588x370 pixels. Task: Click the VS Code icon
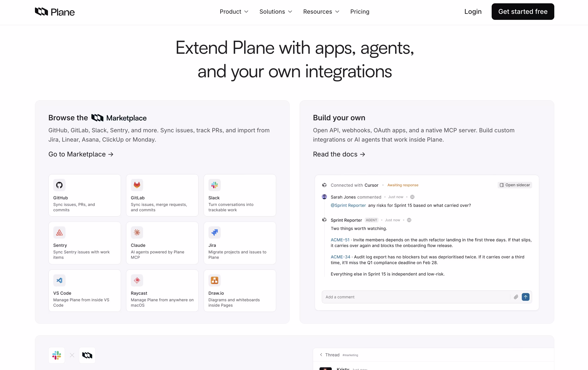click(59, 280)
